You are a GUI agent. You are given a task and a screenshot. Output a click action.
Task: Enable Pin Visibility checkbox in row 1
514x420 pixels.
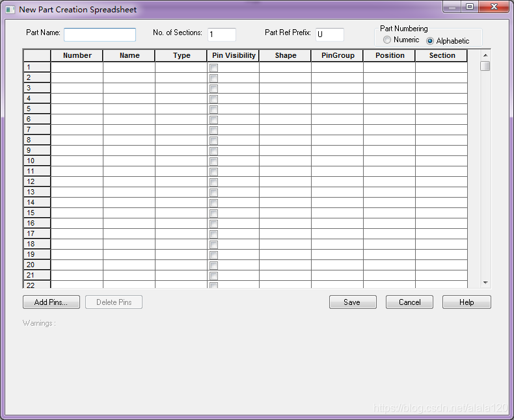pos(214,68)
